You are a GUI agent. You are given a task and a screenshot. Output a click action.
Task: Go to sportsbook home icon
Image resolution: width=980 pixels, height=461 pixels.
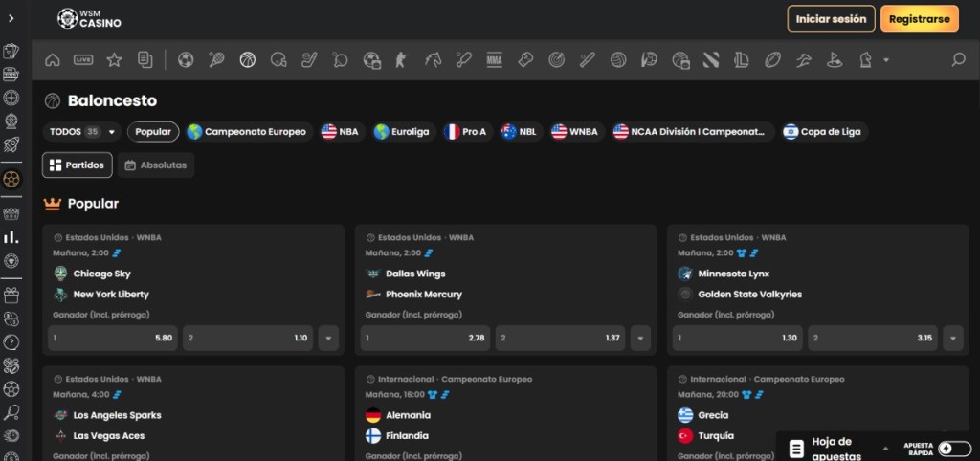click(x=53, y=60)
